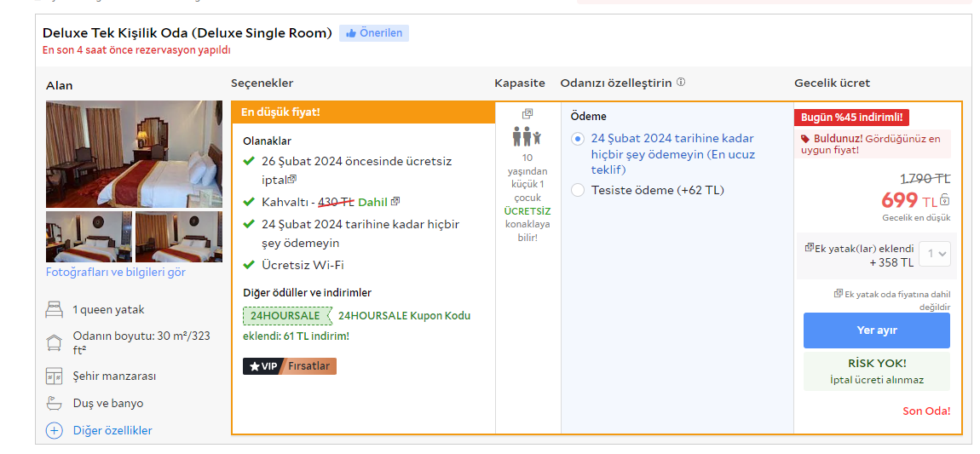This screenshot has width=980, height=454.
Task: Click the 24HOURSALE coupon tag
Action: 286,316
